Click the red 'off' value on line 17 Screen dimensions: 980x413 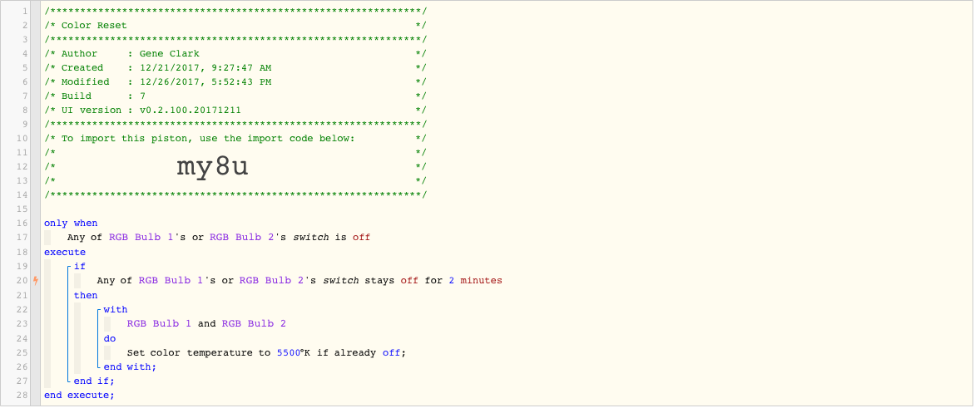coord(361,237)
